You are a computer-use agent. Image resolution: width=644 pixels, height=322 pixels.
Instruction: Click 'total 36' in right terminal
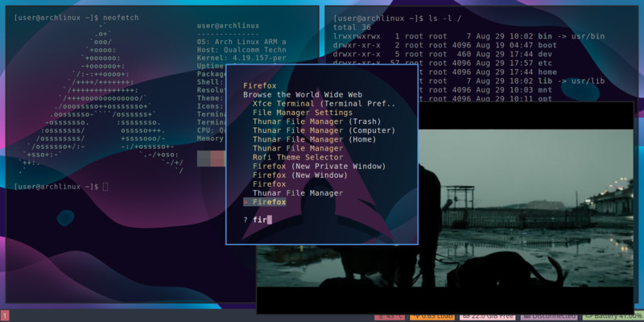click(x=352, y=27)
